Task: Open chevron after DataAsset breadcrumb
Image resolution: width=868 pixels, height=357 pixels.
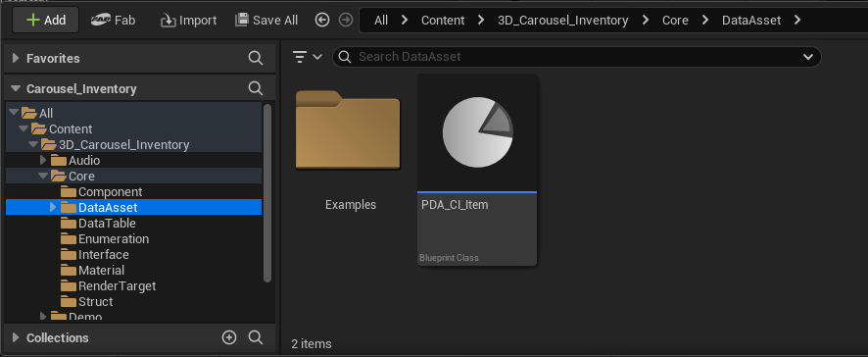Action: pyautogui.click(x=797, y=21)
